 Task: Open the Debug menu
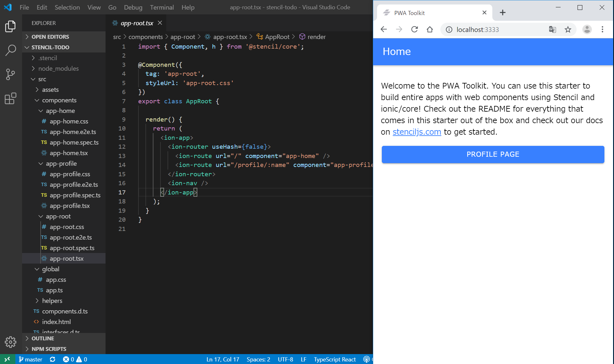[x=133, y=7]
